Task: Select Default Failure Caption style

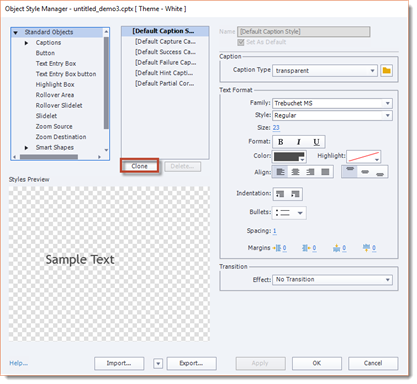Action: coord(165,63)
